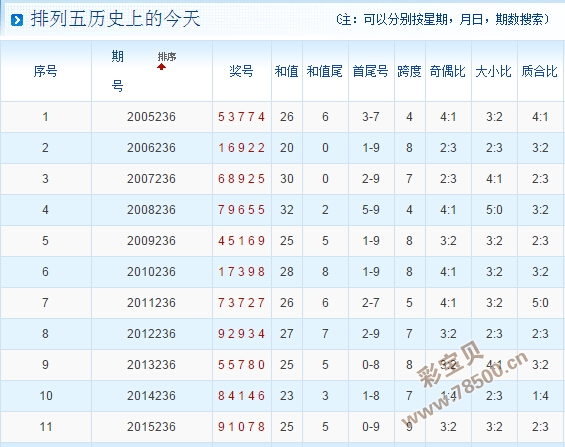Select issue number 2010236
Image resolution: width=565 pixels, height=447 pixels.
[x=151, y=272]
